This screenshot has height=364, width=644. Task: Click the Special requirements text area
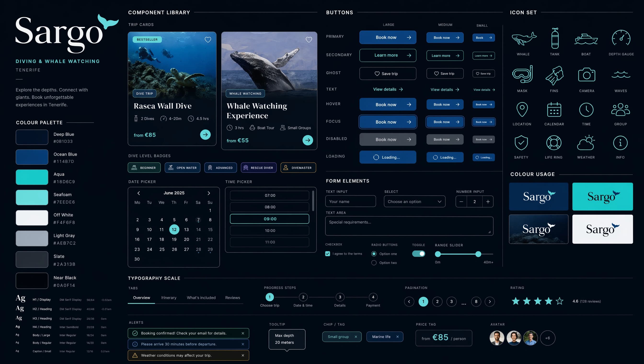point(409,226)
